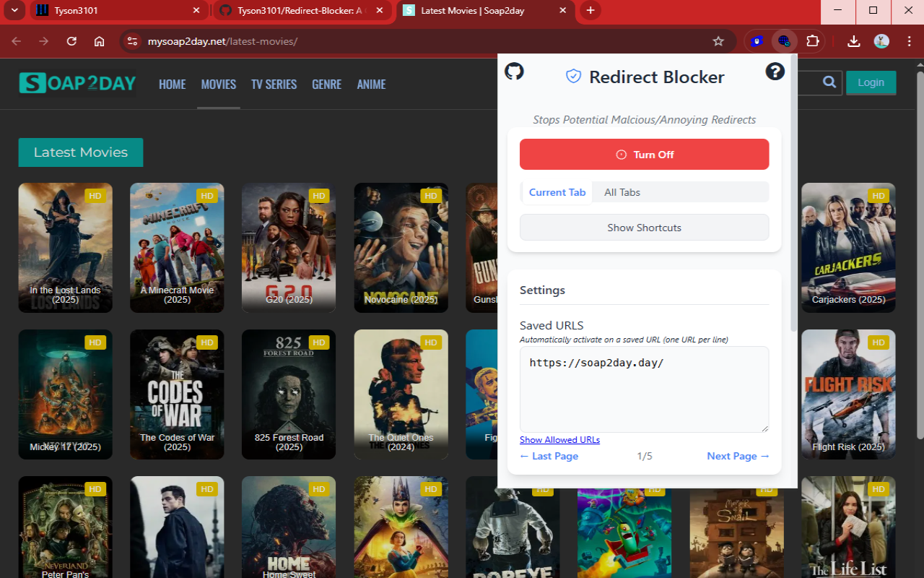Screen dimensions: 924x578
Task: Go to the Next Page of settings
Action: [738, 456]
